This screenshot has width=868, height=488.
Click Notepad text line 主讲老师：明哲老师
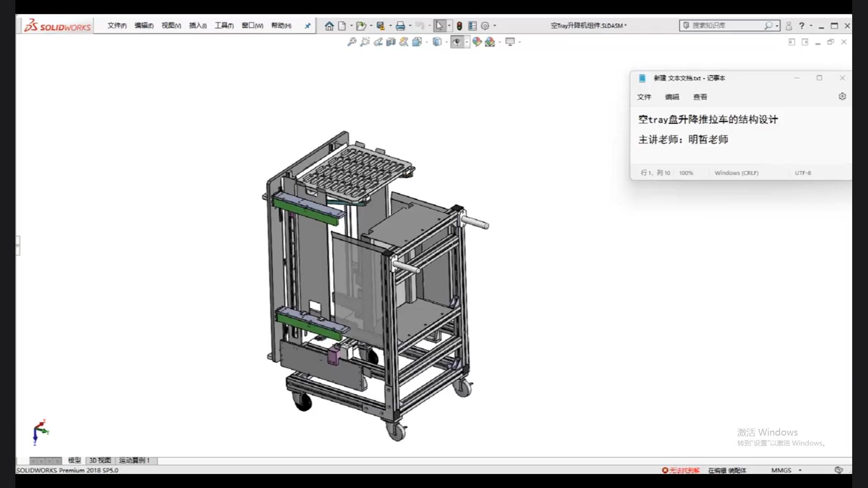(x=683, y=140)
